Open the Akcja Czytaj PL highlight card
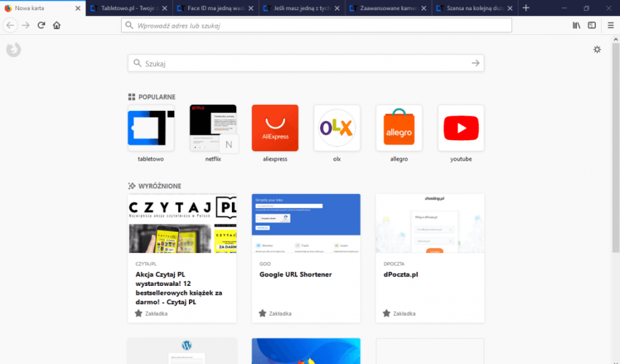Viewport: 620px width, 364px height. (182, 258)
